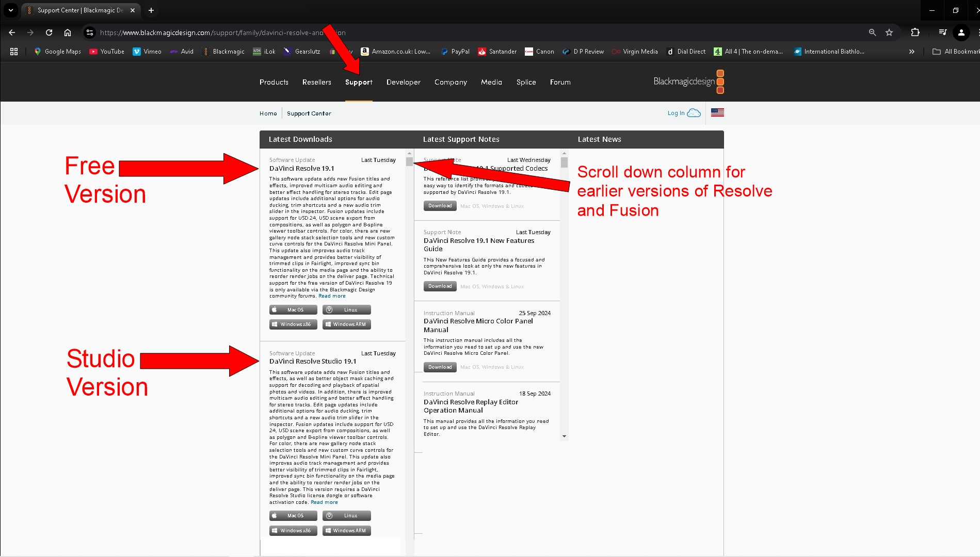The width and height of the screenshot is (980, 557).
Task: Download Resolve Studio 19.1 for Linux
Action: (x=347, y=516)
